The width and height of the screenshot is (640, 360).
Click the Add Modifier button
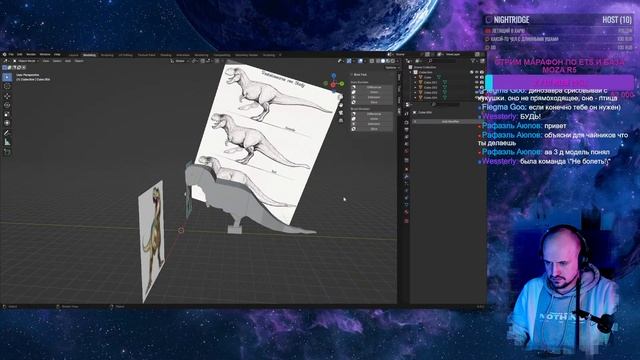point(451,122)
